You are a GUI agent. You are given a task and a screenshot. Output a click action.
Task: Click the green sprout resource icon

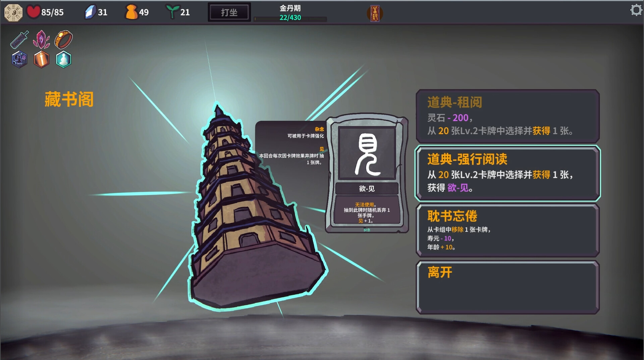(172, 12)
